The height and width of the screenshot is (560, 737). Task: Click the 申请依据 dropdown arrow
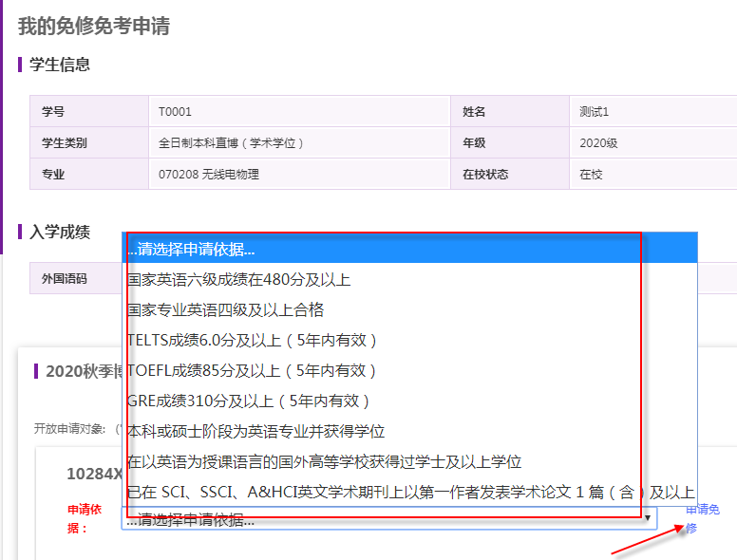tap(648, 519)
